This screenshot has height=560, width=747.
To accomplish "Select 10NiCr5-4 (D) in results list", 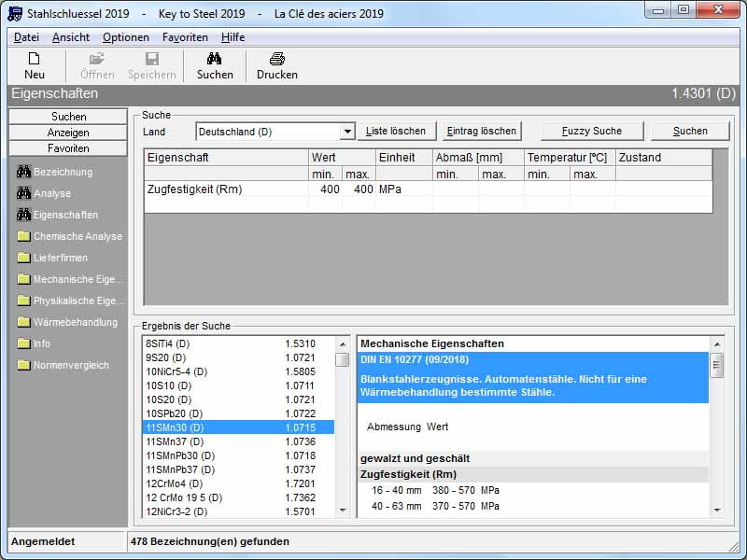I will pyautogui.click(x=238, y=371).
